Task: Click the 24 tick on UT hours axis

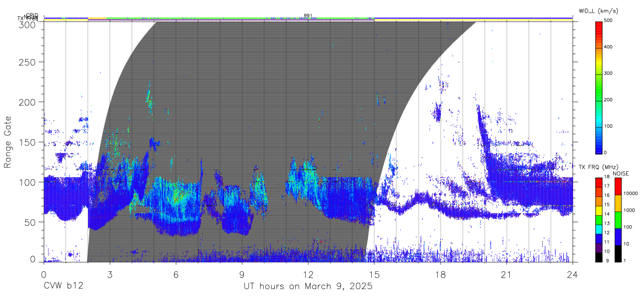Action: coord(573,274)
